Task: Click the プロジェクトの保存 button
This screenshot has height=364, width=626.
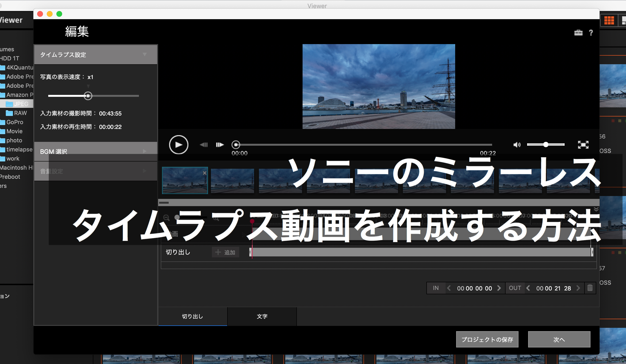Action: [487, 339]
